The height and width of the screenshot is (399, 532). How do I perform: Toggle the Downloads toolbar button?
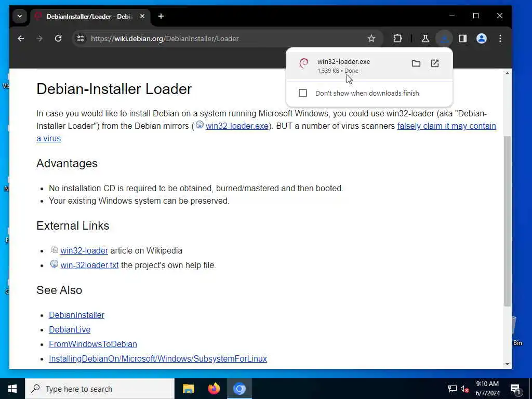click(x=444, y=38)
